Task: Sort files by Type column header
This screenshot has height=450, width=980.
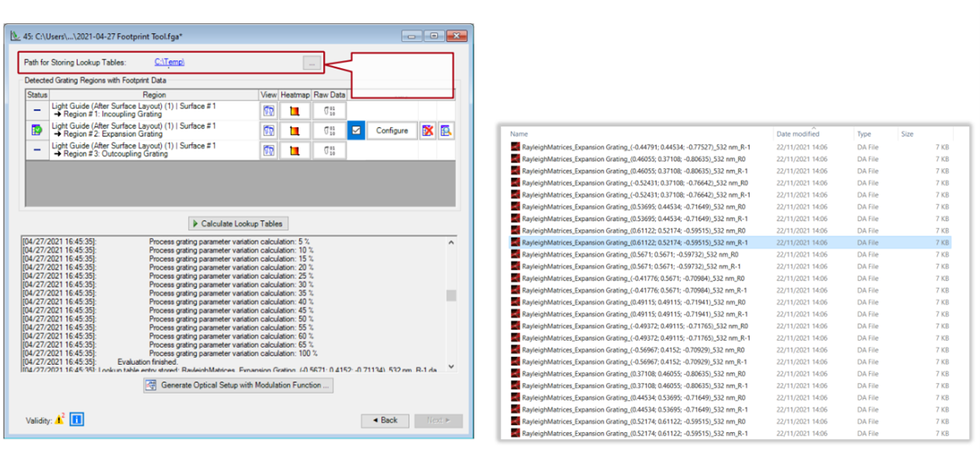Action: click(864, 134)
